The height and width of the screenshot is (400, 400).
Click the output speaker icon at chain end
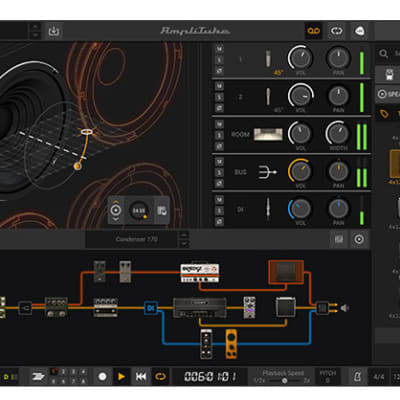345,308
